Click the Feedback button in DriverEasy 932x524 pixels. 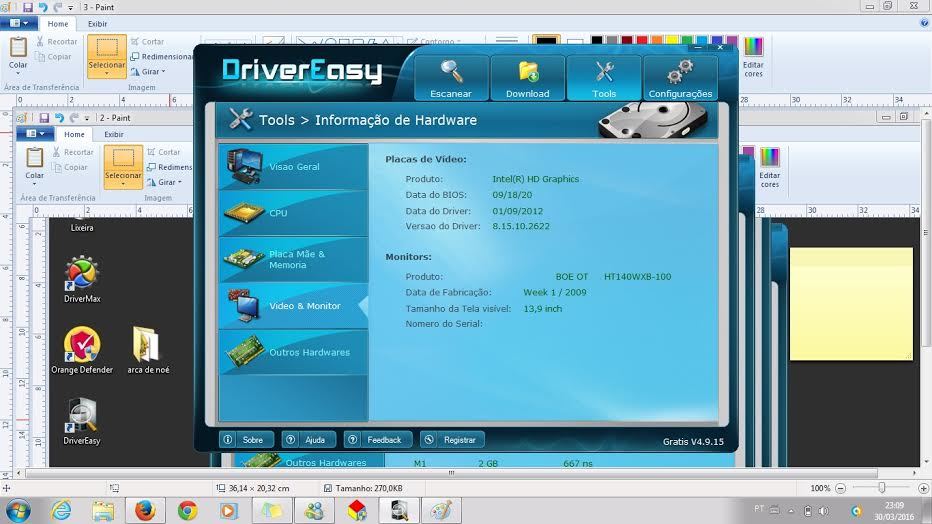(x=377, y=440)
